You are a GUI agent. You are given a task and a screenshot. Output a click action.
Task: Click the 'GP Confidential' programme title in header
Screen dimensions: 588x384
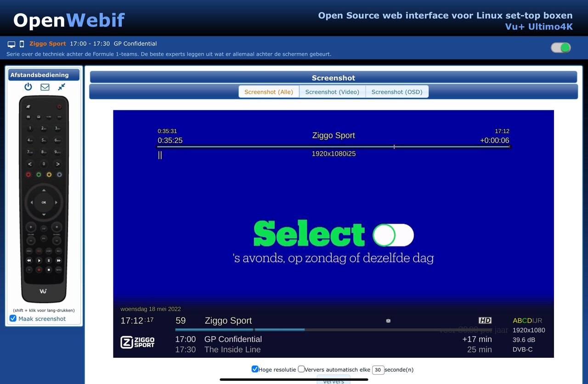tap(135, 44)
